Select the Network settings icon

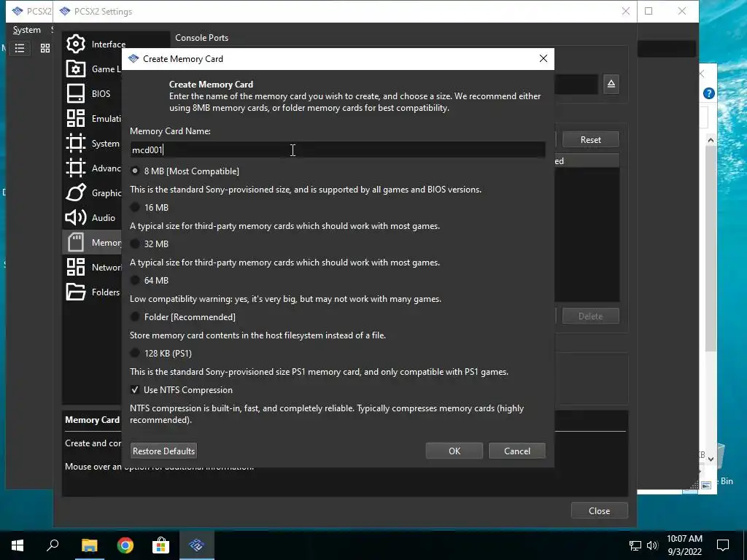pos(76,267)
